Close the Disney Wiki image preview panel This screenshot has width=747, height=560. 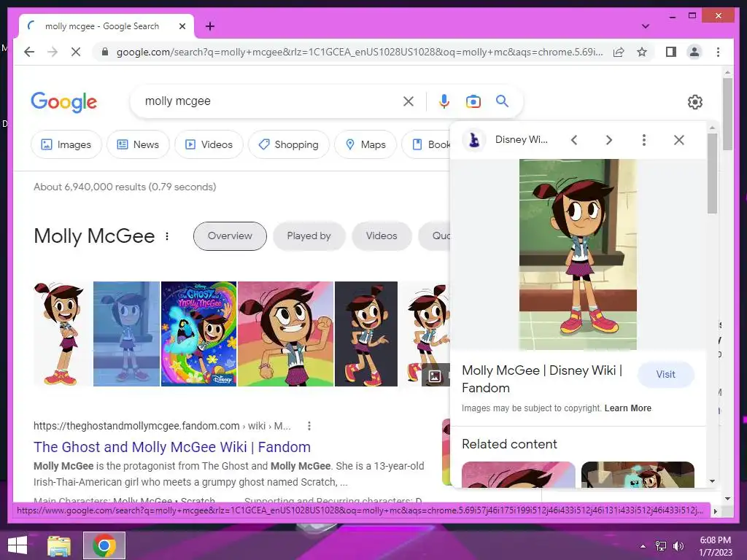pyautogui.click(x=679, y=140)
